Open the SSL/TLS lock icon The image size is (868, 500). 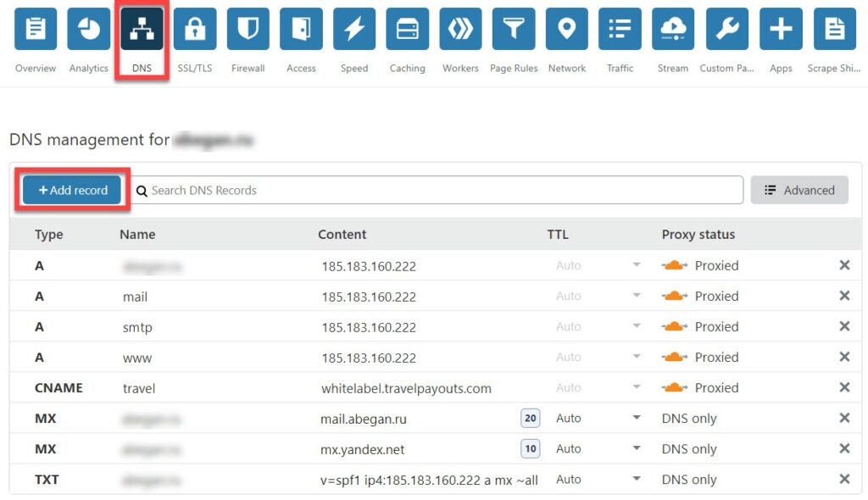pyautogui.click(x=195, y=30)
